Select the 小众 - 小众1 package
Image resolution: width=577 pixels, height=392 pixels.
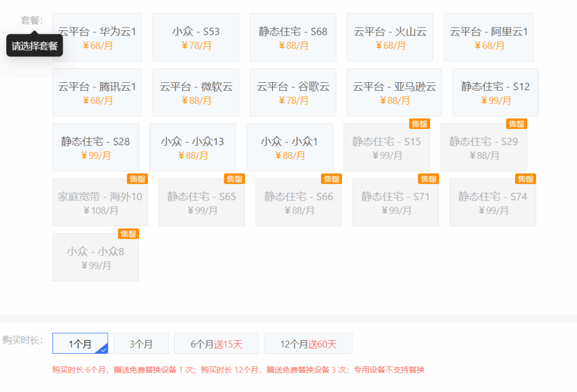click(290, 147)
